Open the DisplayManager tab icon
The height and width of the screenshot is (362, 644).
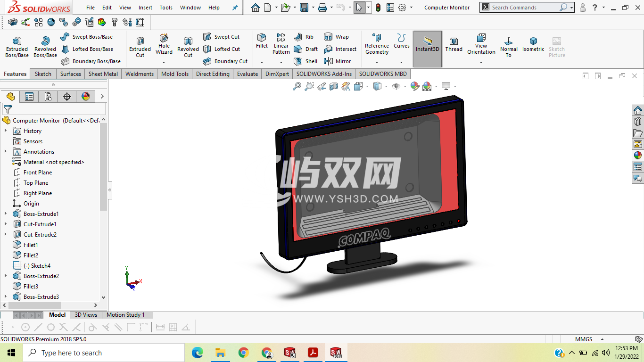tap(86, 97)
